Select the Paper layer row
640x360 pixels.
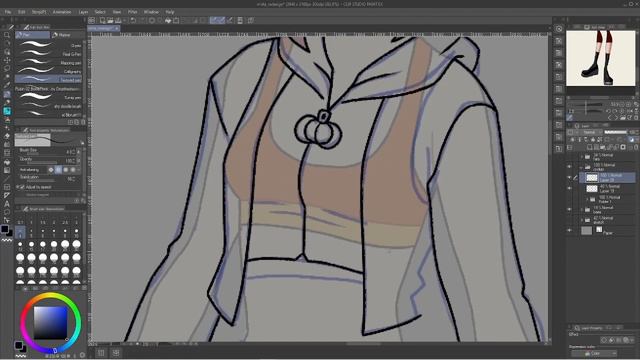(607, 231)
